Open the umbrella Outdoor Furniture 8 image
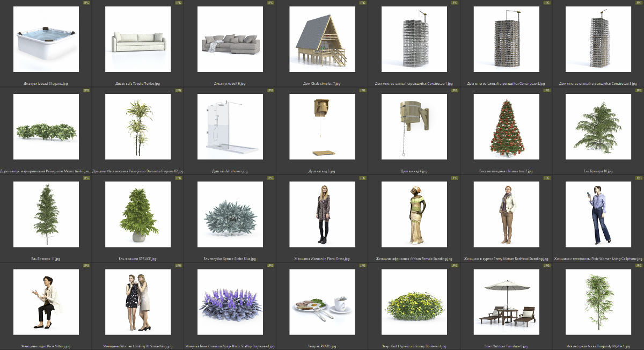 (506, 302)
